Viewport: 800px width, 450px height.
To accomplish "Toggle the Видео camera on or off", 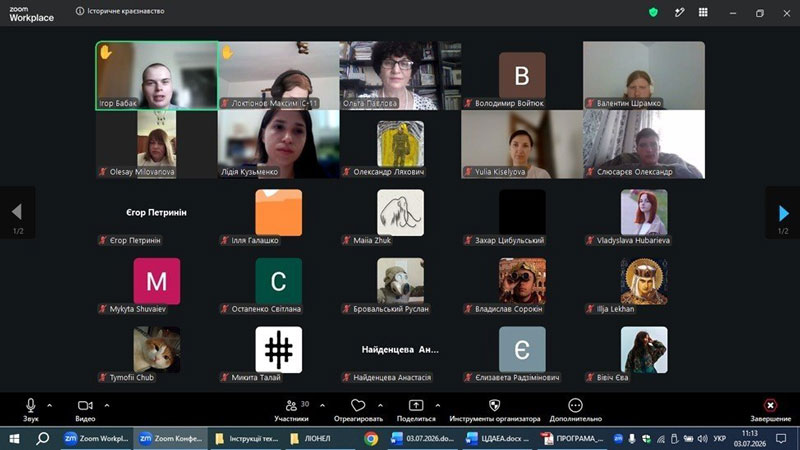I will (x=85, y=410).
